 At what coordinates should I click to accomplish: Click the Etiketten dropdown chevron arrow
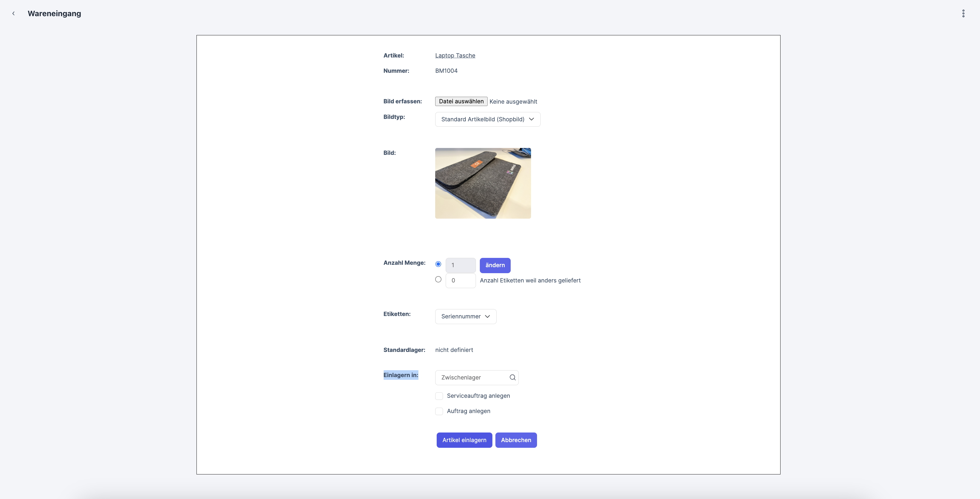(x=487, y=316)
